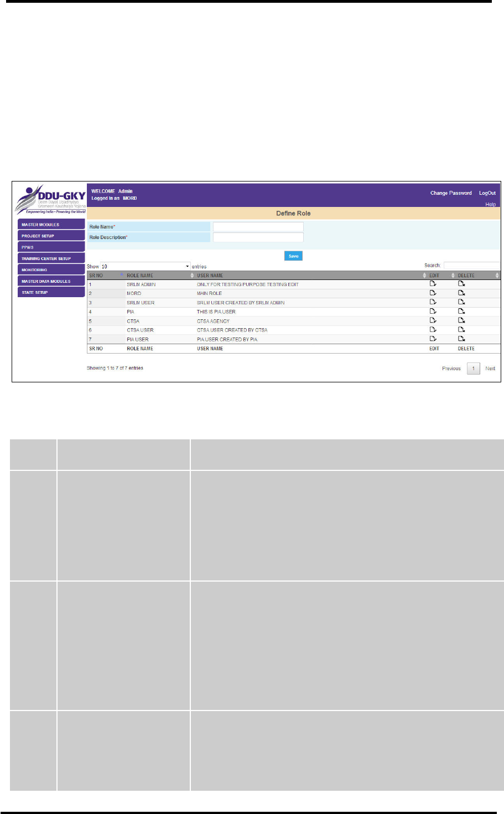
Task: Select 'MAIN ROLE' cell
Action: point(210,293)
